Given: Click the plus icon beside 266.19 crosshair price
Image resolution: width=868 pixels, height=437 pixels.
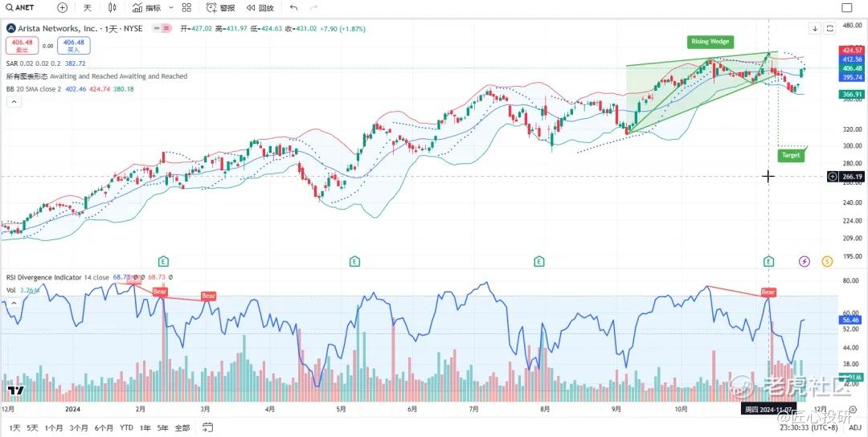Looking at the screenshot, I should click(833, 177).
